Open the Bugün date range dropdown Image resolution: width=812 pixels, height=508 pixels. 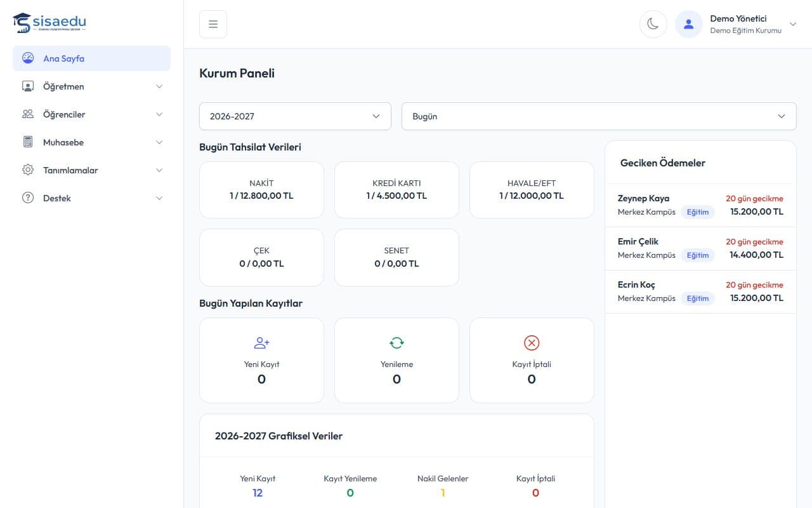599,116
